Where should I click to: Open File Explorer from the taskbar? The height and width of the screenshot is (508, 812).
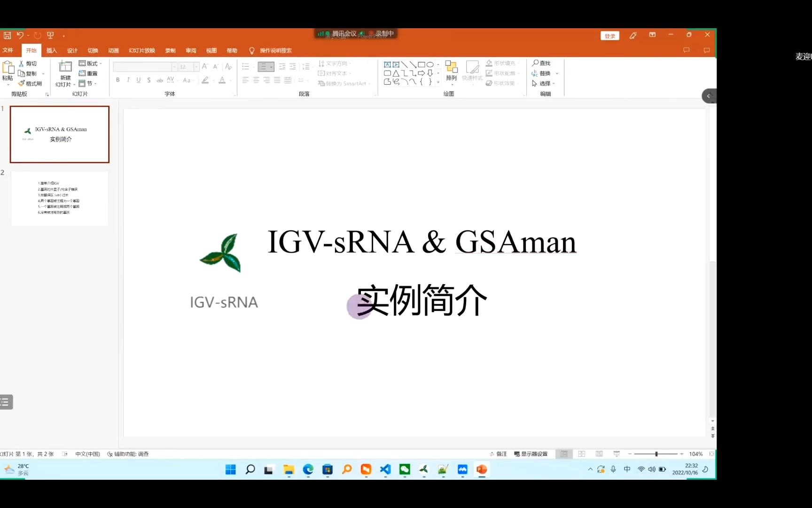coord(289,469)
